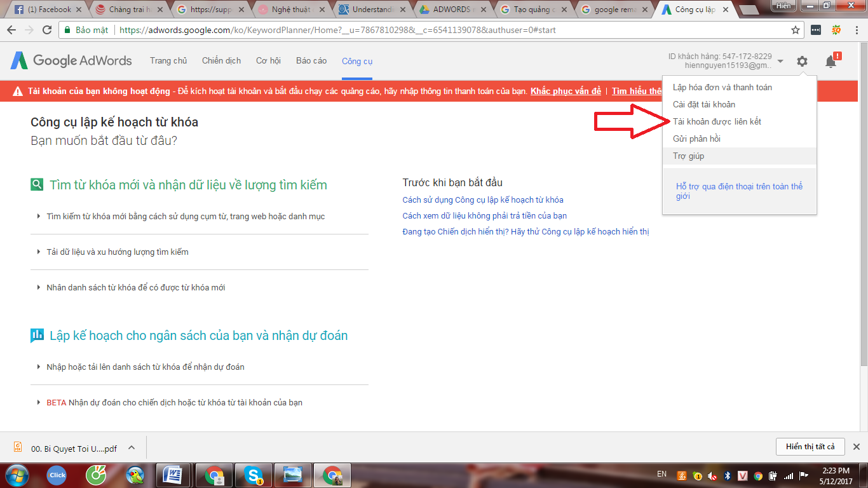Open Skype from the taskbar
Image resolution: width=868 pixels, height=488 pixels.
(x=254, y=475)
